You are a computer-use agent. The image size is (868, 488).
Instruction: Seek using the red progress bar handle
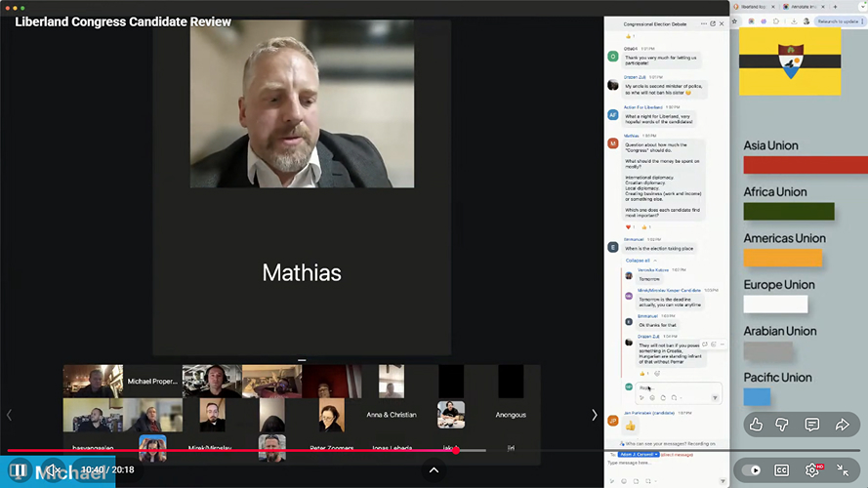(455, 450)
